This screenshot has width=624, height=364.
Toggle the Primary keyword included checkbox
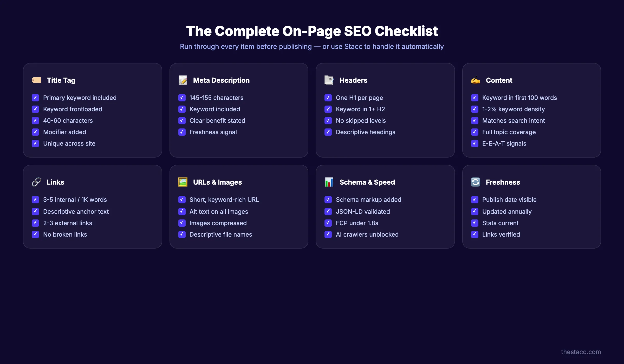click(35, 98)
